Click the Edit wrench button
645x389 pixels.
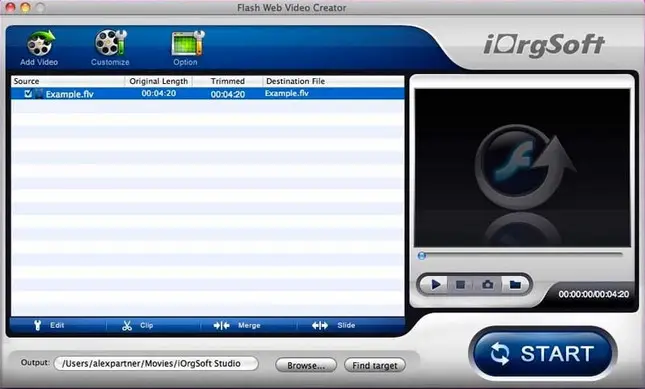[49, 325]
